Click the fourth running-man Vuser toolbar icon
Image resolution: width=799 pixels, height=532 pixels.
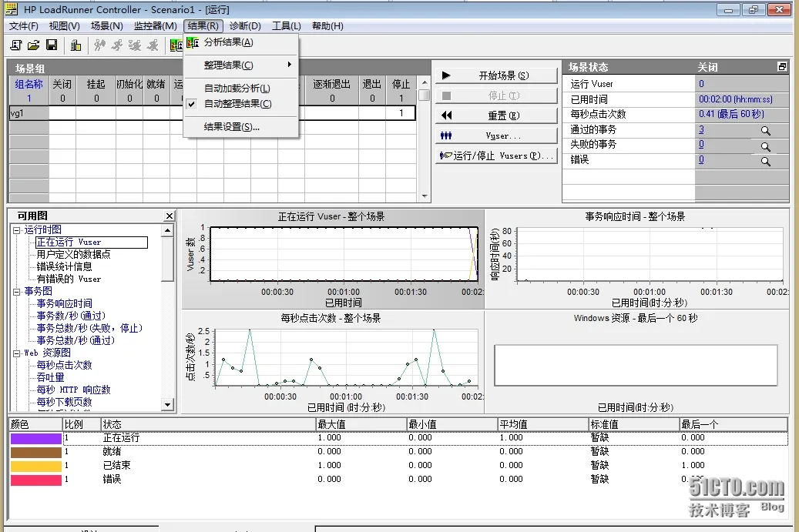tap(153, 45)
